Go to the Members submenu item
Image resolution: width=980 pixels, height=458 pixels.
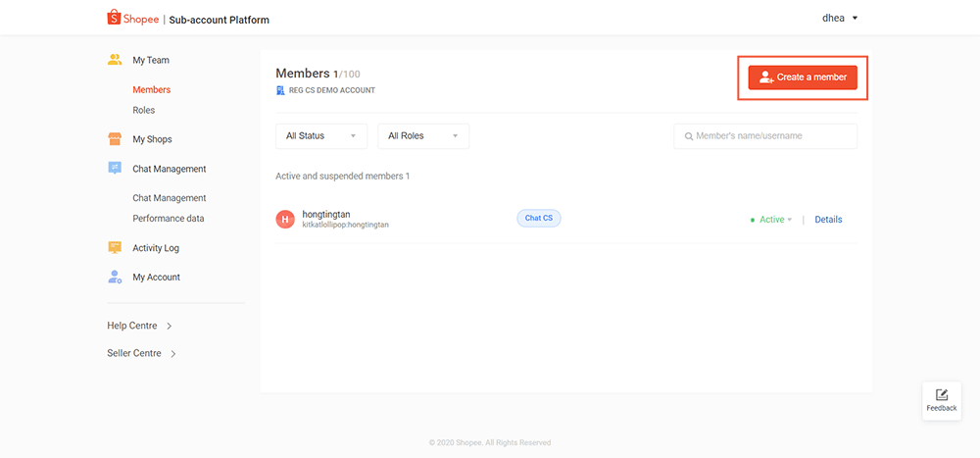coord(151,89)
